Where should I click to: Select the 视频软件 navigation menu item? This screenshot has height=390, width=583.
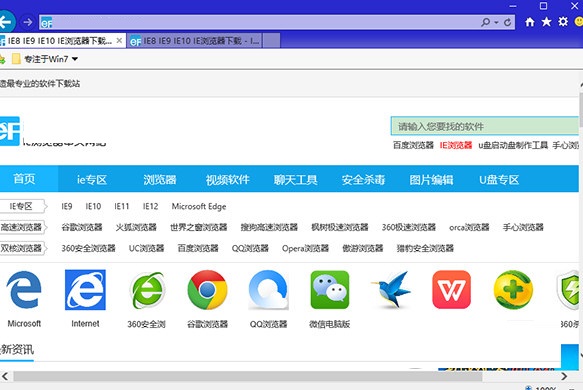pos(228,180)
